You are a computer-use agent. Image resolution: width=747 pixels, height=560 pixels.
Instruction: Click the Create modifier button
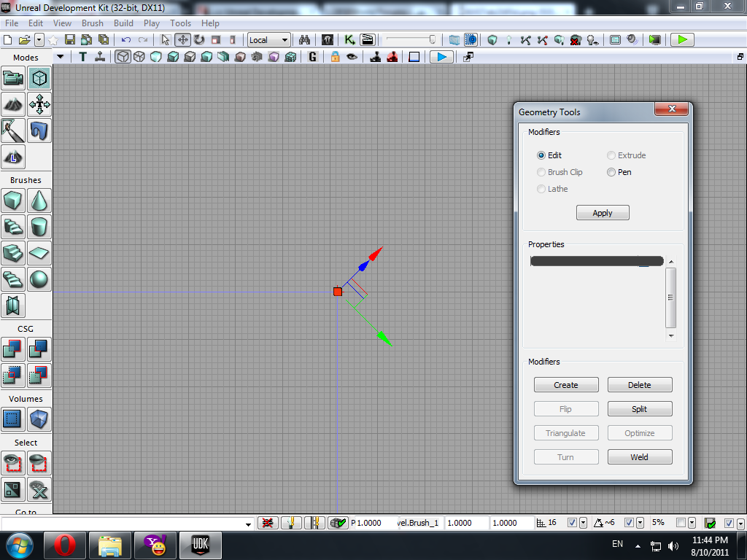[566, 385]
